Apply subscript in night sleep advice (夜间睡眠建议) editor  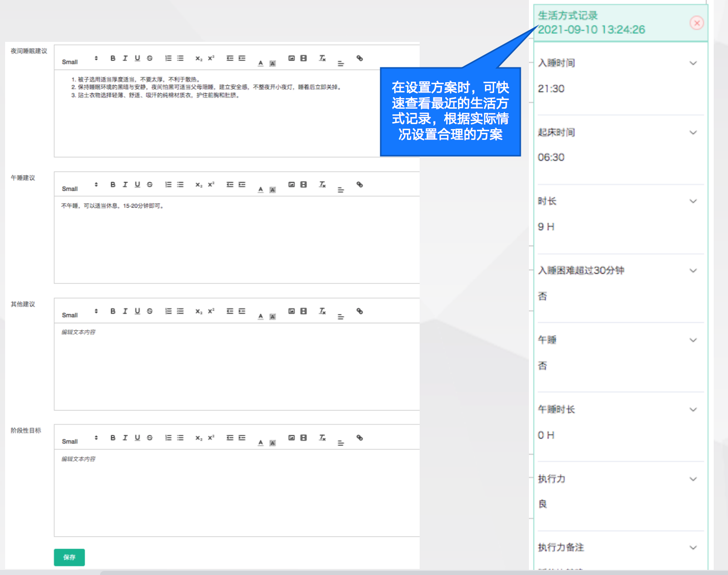[x=199, y=58]
